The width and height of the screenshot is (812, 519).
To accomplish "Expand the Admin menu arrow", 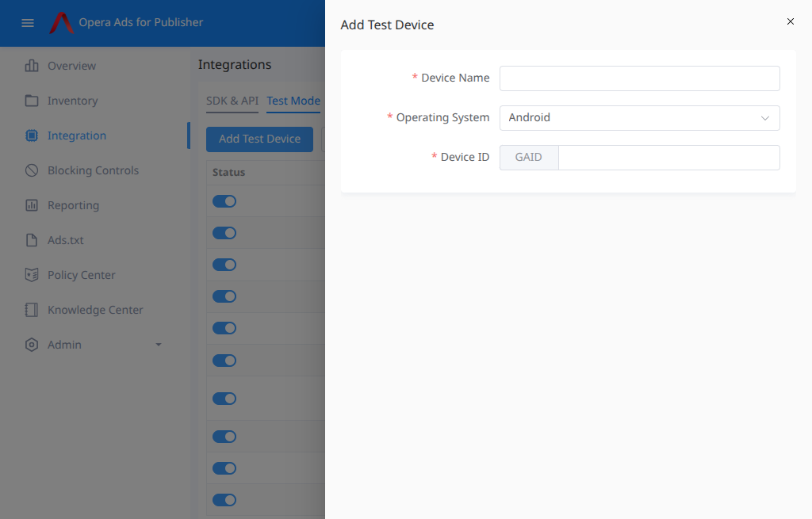I will (x=159, y=345).
